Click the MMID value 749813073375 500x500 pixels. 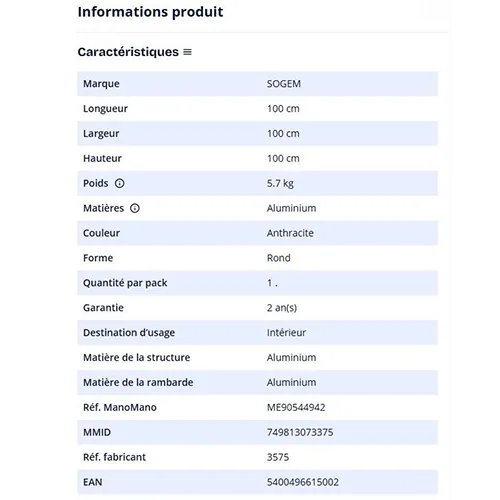[300, 432]
